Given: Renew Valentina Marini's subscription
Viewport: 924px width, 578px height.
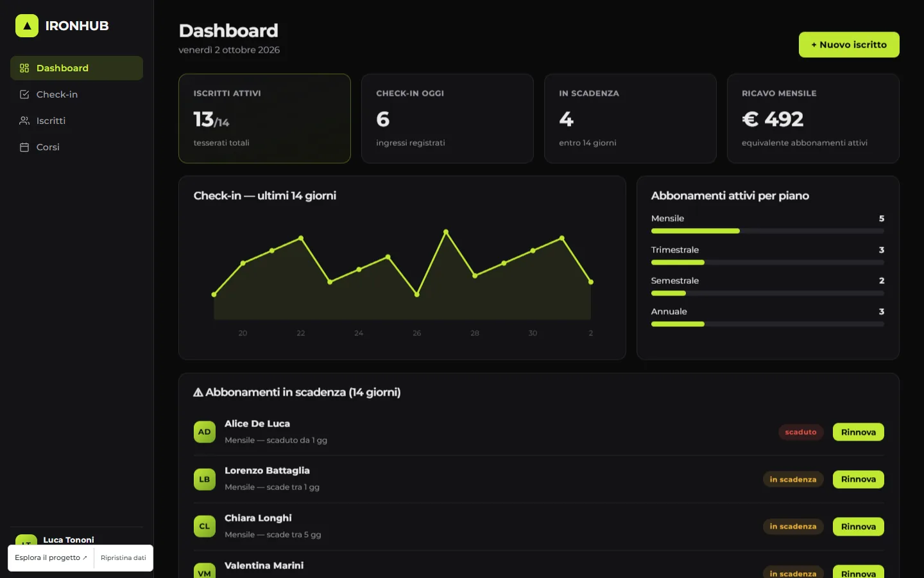Looking at the screenshot, I should 859,572.
